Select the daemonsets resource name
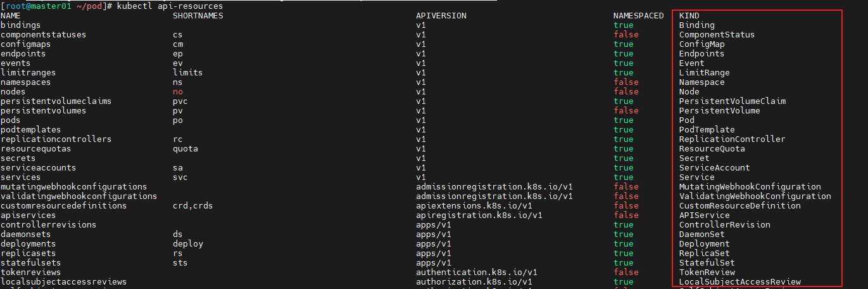 click(26, 234)
